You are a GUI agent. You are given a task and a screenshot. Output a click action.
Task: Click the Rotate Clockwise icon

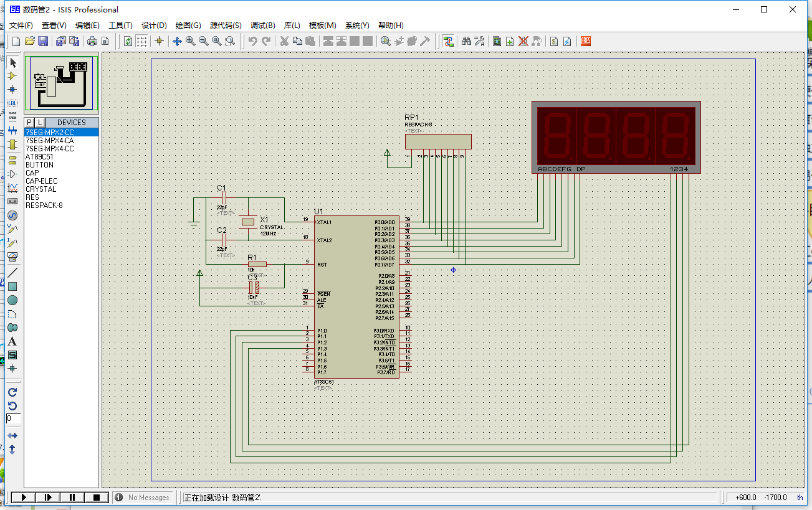[12, 392]
